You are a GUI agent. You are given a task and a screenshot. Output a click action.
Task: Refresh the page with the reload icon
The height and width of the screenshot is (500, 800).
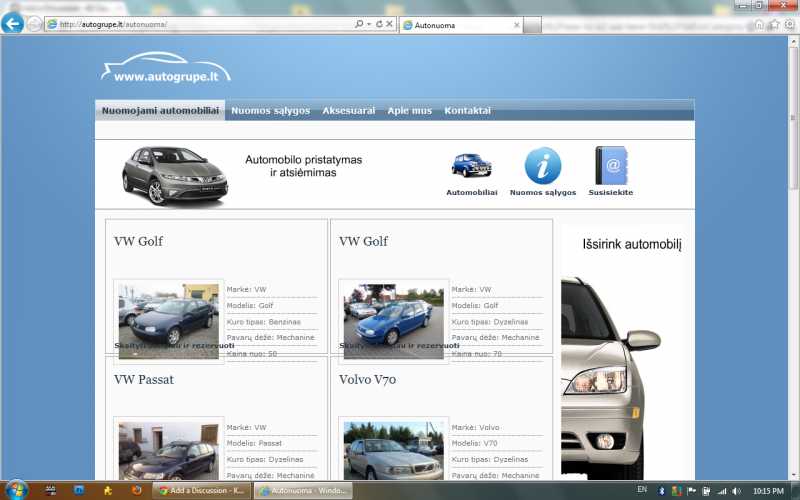(x=379, y=24)
